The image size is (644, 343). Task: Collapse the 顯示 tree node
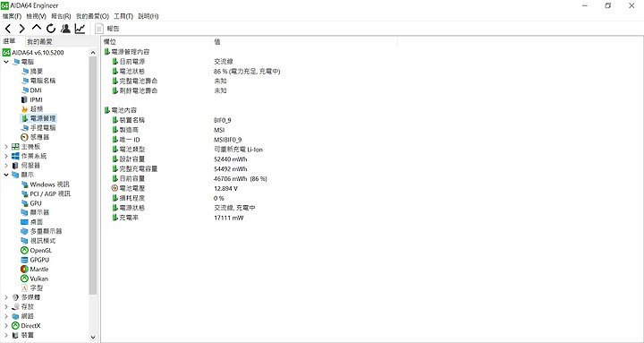[6, 175]
